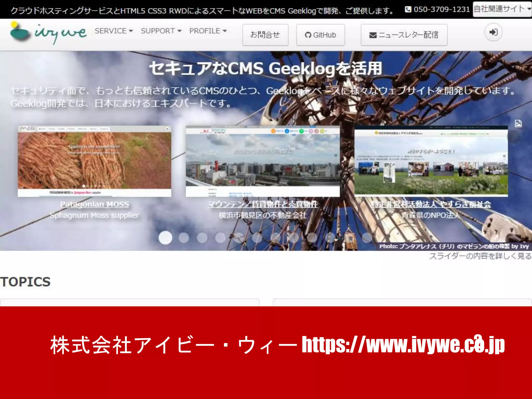
Task: Click the TOPICS heading
Action: (25, 282)
